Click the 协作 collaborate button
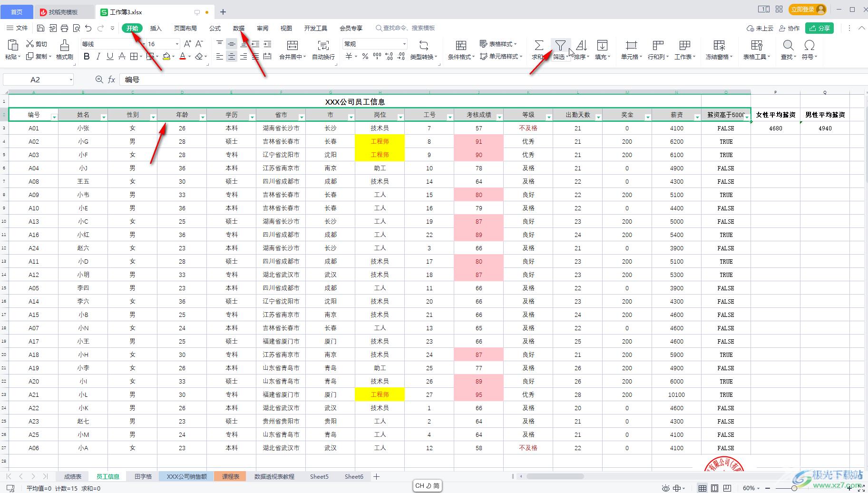 (789, 28)
